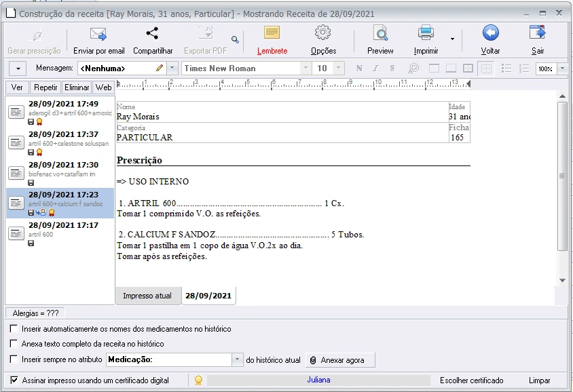Open the text color palette icon
Screen dimensions: 573x392
(x=413, y=68)
